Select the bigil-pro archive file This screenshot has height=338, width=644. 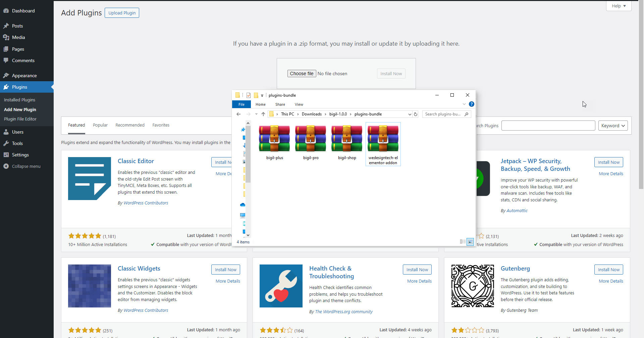point(311,143)
